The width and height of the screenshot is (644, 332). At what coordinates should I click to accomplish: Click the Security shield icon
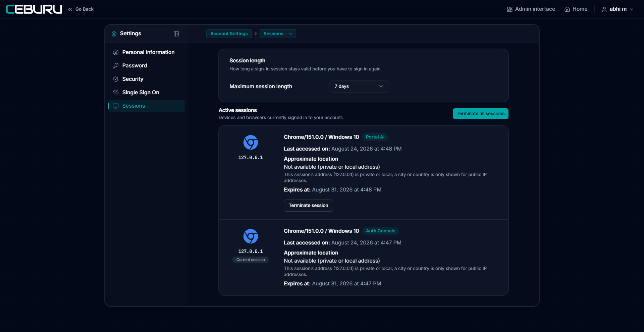(x=116, y=79)
